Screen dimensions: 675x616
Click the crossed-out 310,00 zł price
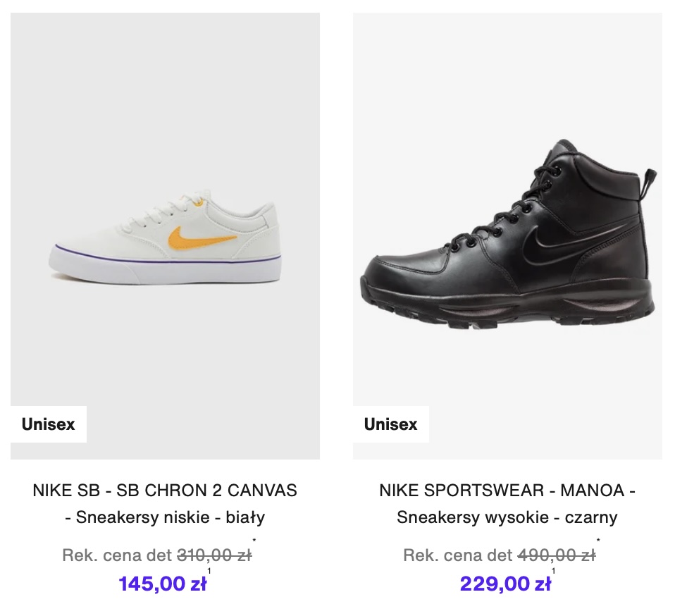tap(214, 555)
